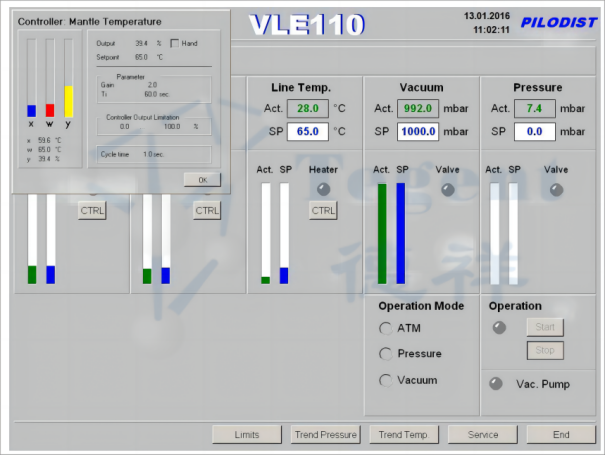Select ATM operation mode

point(386,328)
